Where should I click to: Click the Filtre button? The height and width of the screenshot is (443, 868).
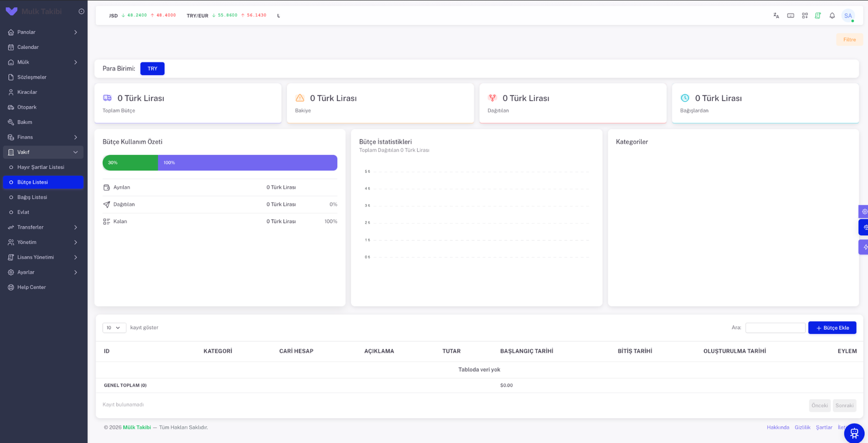tap(850, 40)
